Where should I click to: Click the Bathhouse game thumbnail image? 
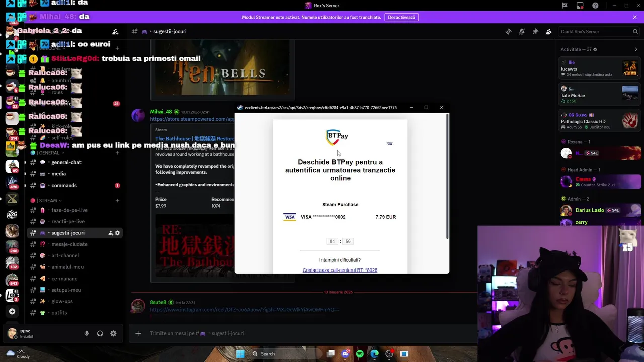(x=195, y=245)
